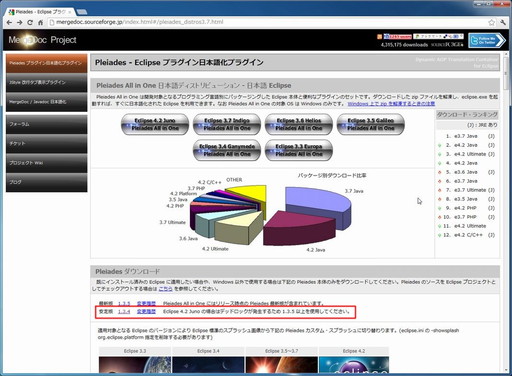Viewport: 512px width, 376px height.
Task: Click the browser Back arrow
Action: (x=9, y=23)
